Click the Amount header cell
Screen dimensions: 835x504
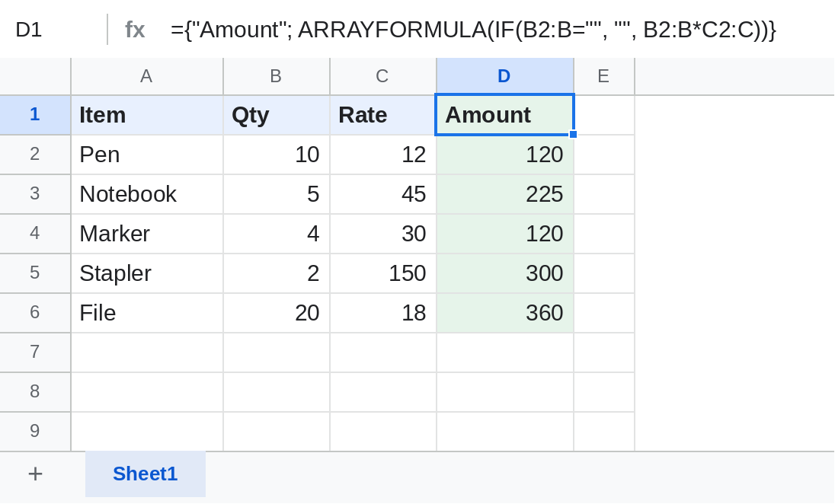pyautogui.click(x=505, y=115)
